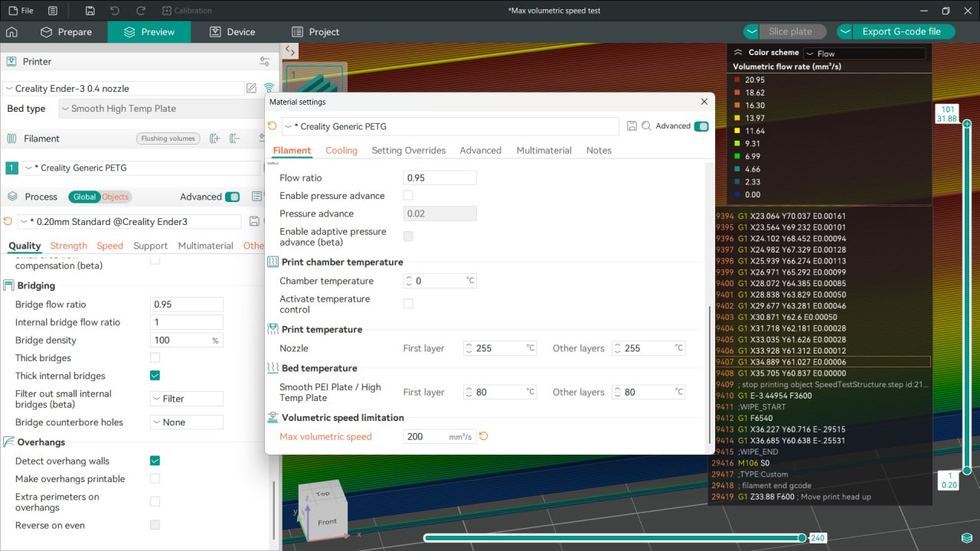The height and width of the screenshot is (551, 980).
Task: Open the Support process tab
Action: click(x=150, y=246)
